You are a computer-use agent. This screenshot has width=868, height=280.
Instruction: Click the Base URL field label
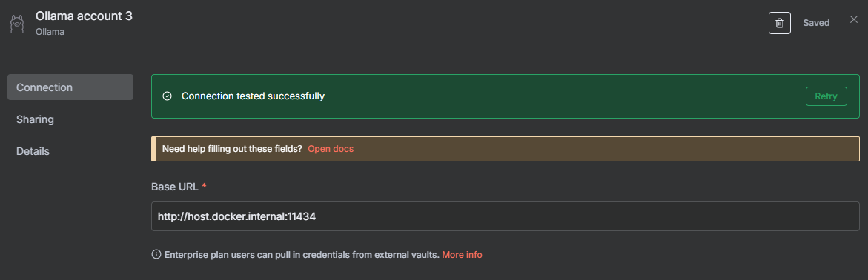click(x=174, y=187)
